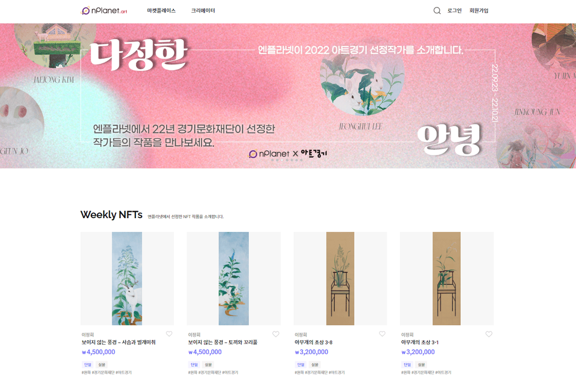Toggle heart on 토끼와 꼬리풀 artwork
This screenshot has width=576, height=392.
click(x=275, y=334)
